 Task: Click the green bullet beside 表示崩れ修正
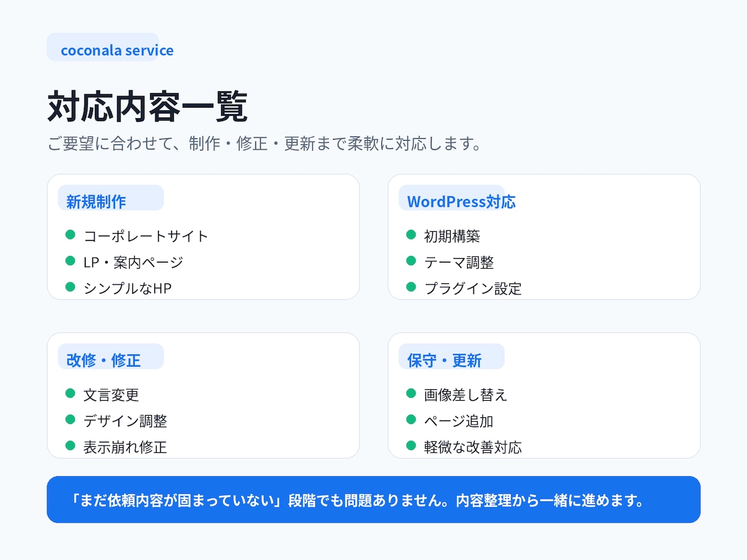tap(70, 445)
